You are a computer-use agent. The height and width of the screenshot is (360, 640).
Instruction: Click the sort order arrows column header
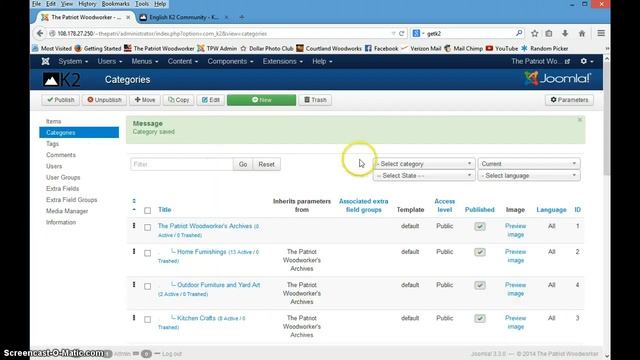[x=134, y=205]
